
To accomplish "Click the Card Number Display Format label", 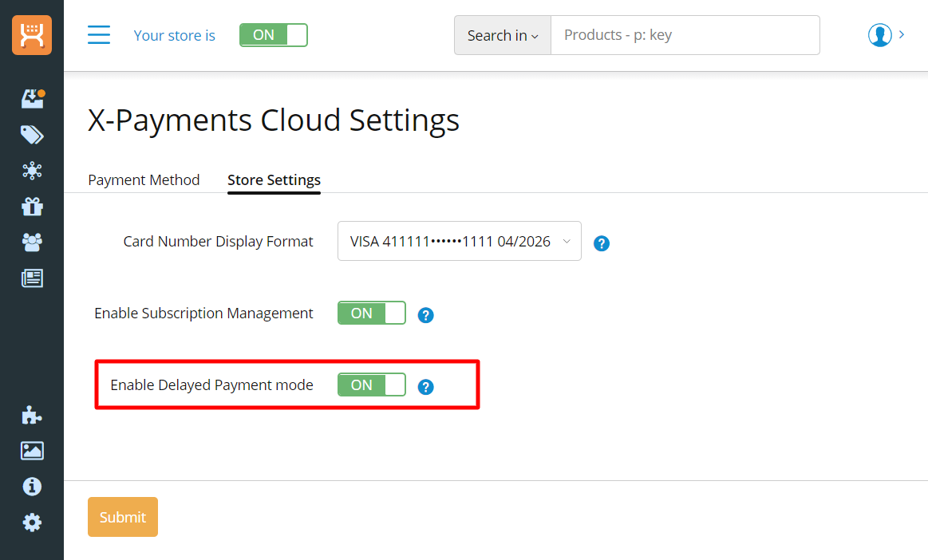I will pos(219,242).
